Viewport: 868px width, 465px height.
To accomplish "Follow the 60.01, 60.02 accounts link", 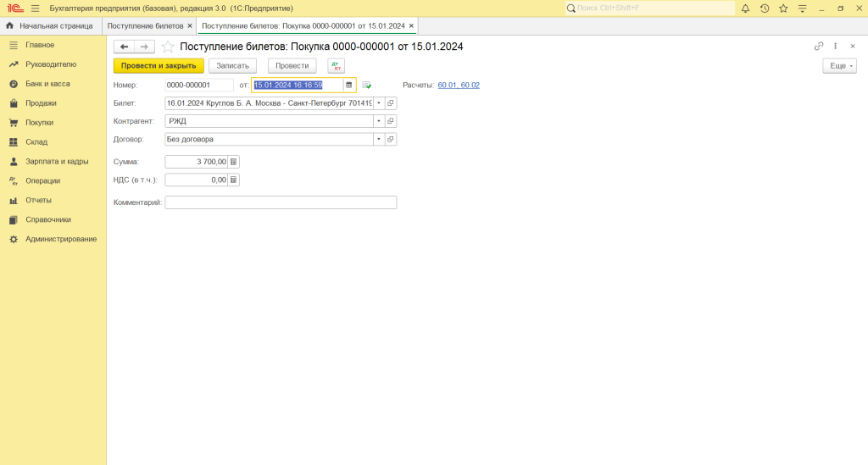I will [459, 85].
